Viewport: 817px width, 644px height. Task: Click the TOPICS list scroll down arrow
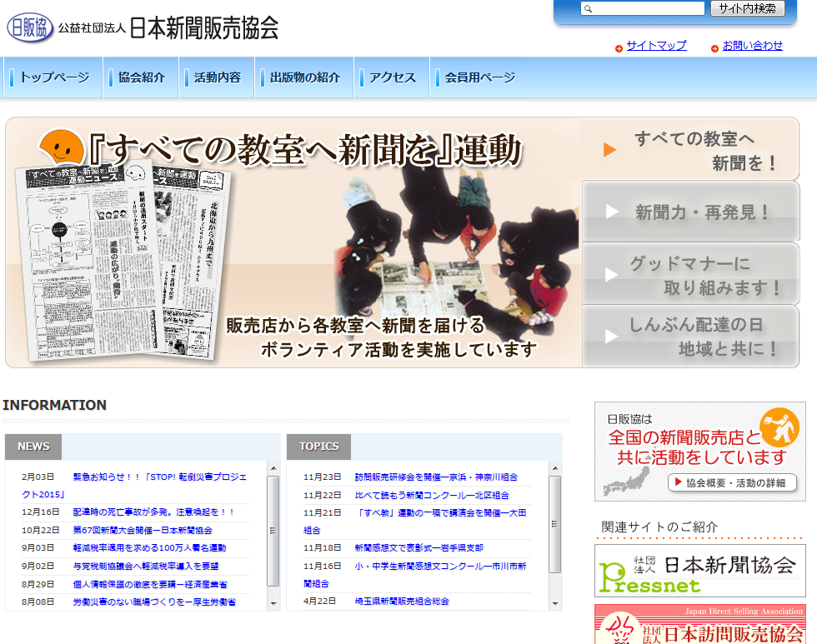pos(555,603)
